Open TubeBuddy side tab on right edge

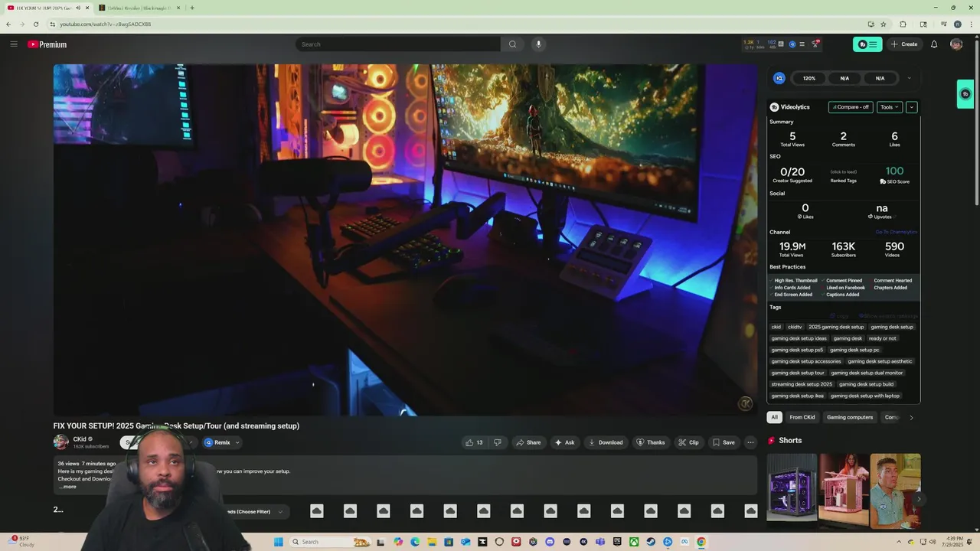pos(965,94)
